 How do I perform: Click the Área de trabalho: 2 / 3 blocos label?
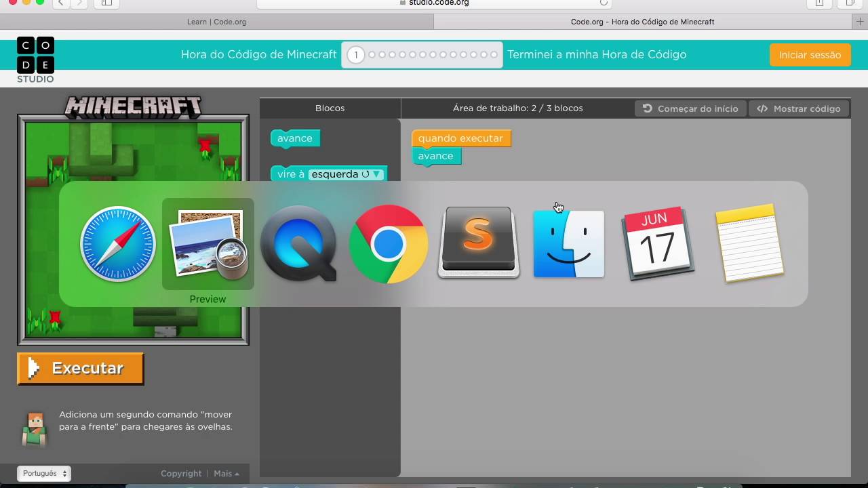click(517, 108)
